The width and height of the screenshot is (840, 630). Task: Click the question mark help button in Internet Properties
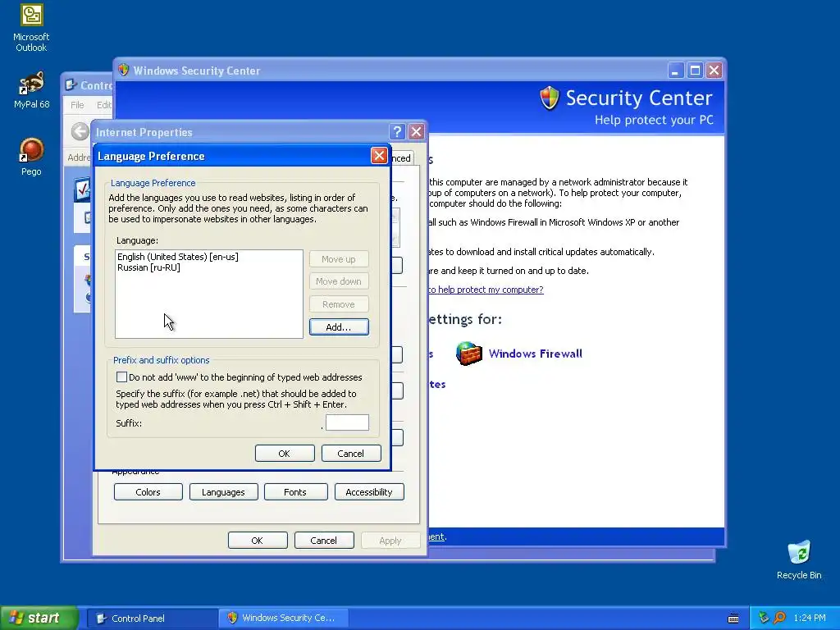pyautogui.click(x=397, y=132)
